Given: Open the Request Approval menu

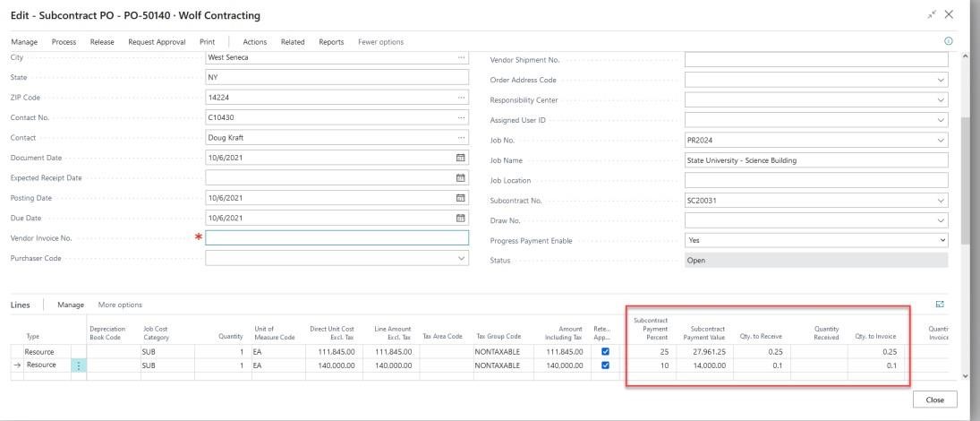Looking at the screenshot, I should tap(157, 42).
